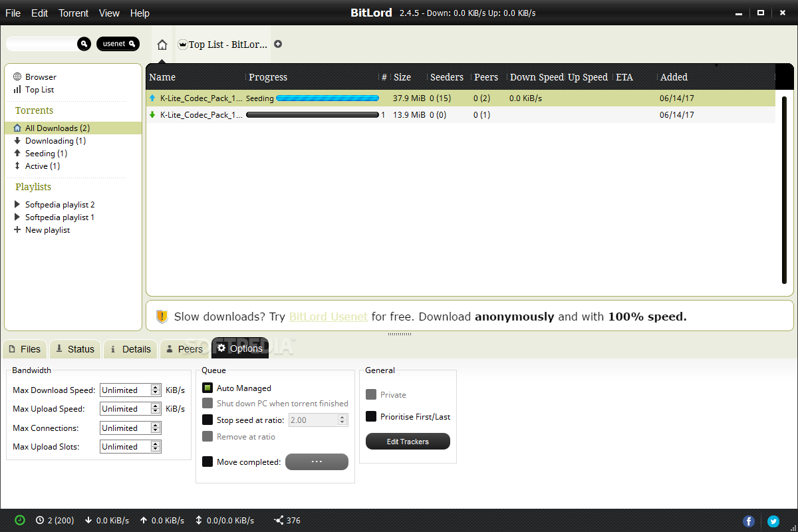The height and width of the screenshot is (532, 798).
Task: Click the DHT nodes icon showing 376
Action: (x=279, y=520)
